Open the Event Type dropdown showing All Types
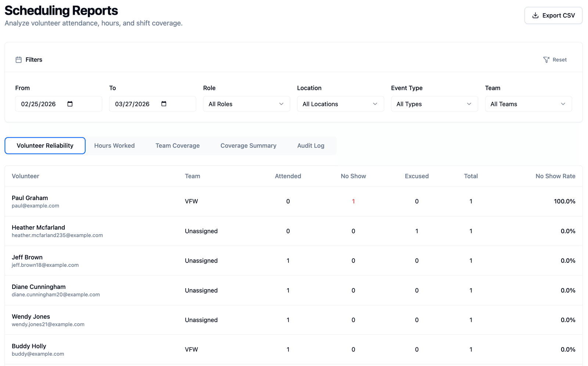The height and width of the screenshot is (366, 588). [x=434, y=104]
